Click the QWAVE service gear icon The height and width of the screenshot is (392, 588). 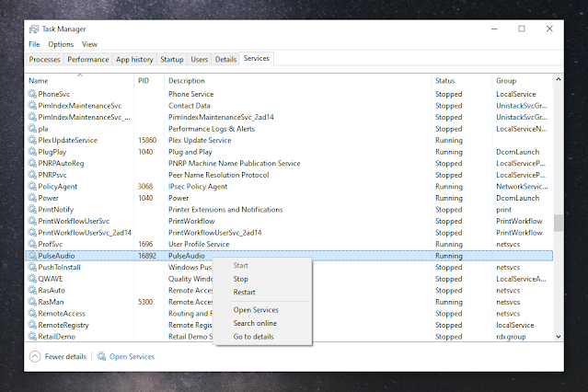pos(32,279)
